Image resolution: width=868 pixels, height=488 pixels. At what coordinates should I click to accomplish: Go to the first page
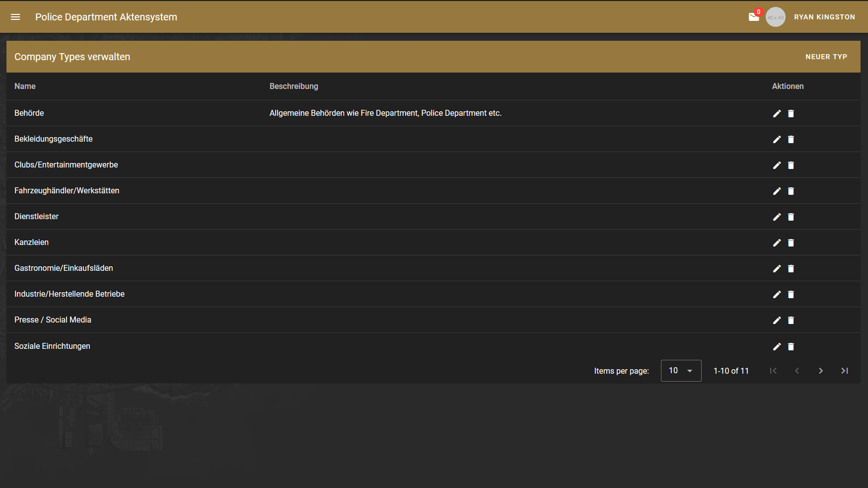coord(773,371)
